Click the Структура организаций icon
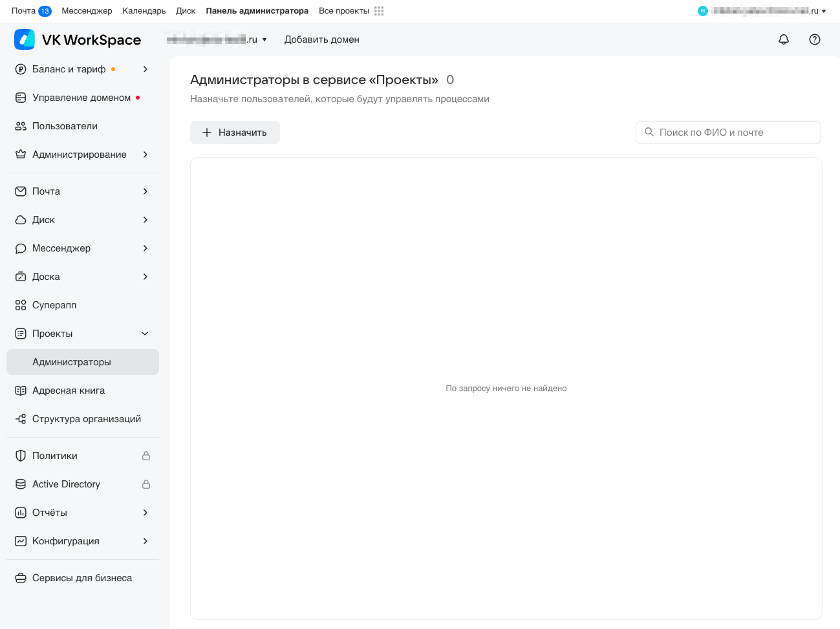This screenshot has width=840, height=629. [21, 419]
